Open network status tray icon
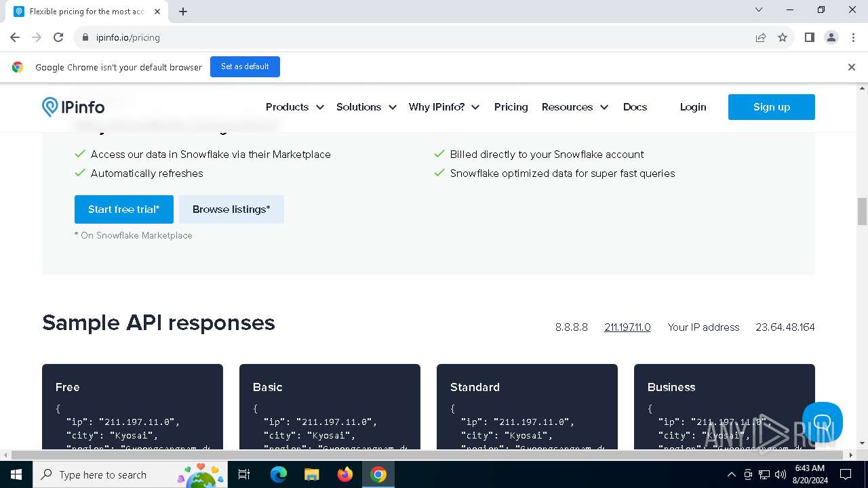 [764, 474]
